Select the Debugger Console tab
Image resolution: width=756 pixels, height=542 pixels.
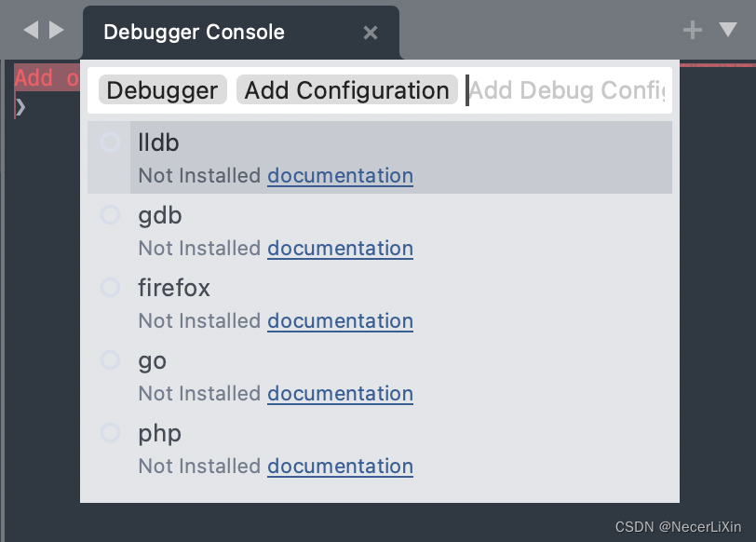194,33
